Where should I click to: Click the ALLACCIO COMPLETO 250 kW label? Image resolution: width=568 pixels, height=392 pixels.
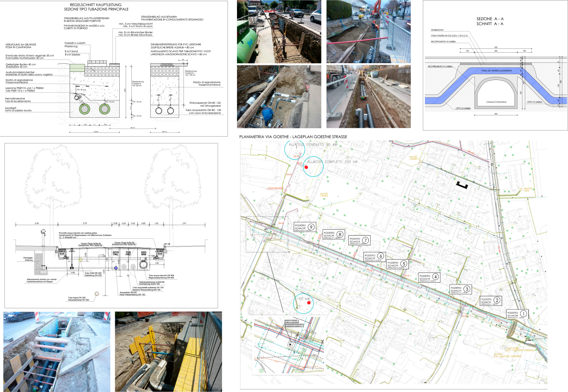coord(332,162)
